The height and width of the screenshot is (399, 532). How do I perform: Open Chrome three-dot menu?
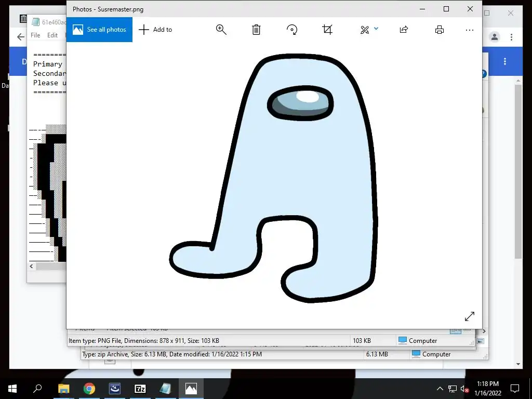(511, 37)
